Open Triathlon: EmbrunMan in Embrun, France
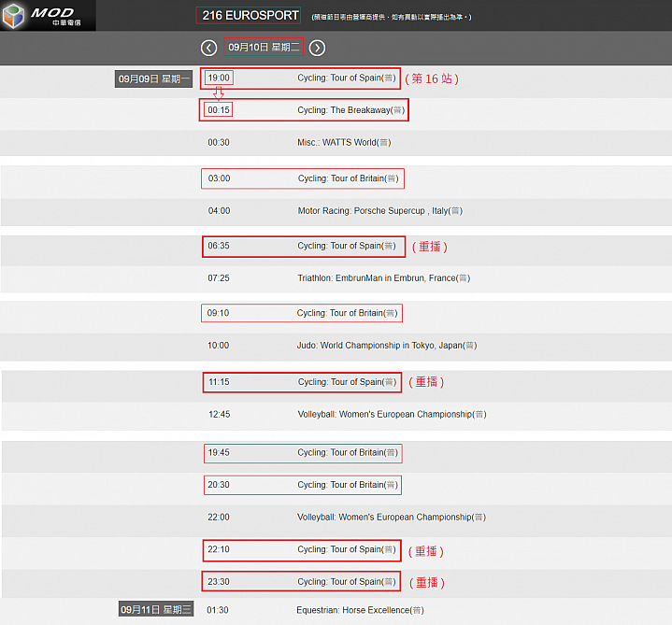 pyautogui.click(x=384, y=278)
